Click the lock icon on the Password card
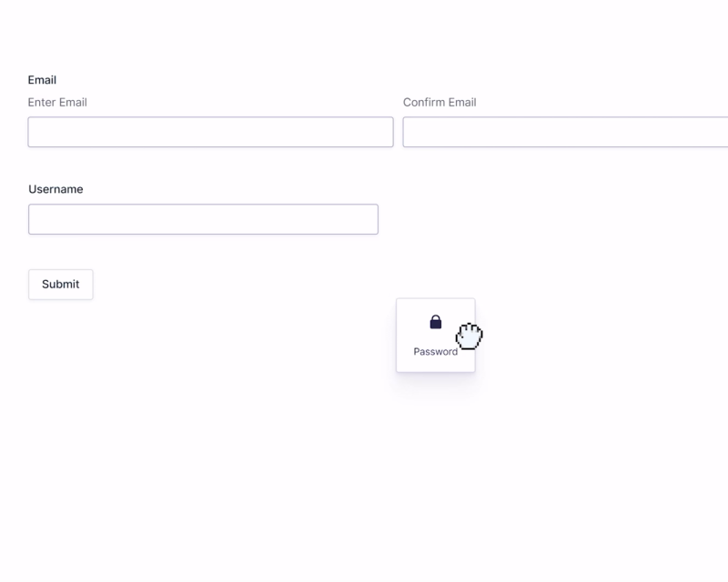This screenshot has height=582, width=728. pyautogui.click(x=435, y=322)
